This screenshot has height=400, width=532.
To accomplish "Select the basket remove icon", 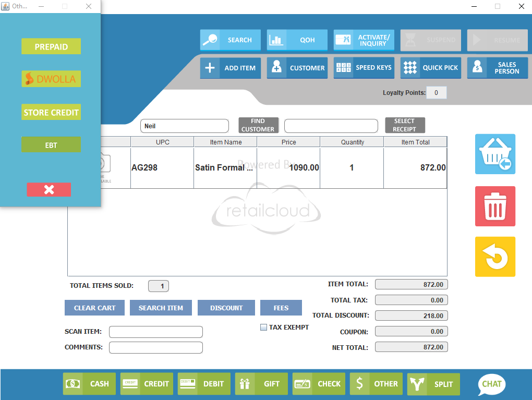I will pos(494,154).
